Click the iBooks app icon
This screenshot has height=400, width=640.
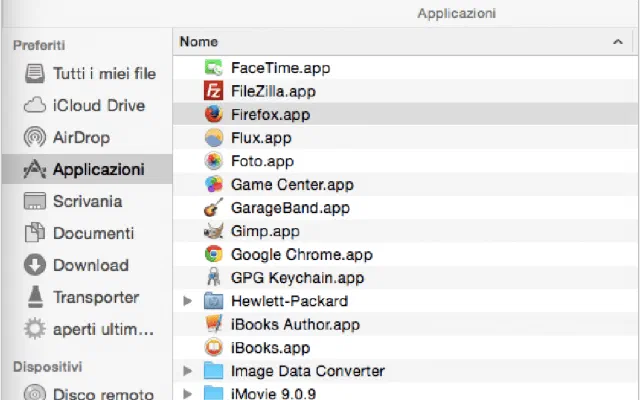(x=213, y=347)
